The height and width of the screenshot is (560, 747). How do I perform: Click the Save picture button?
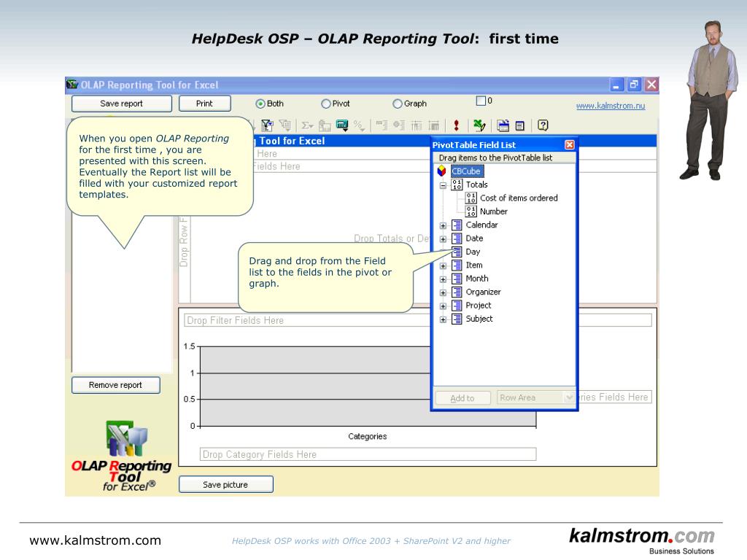(226, 484)
